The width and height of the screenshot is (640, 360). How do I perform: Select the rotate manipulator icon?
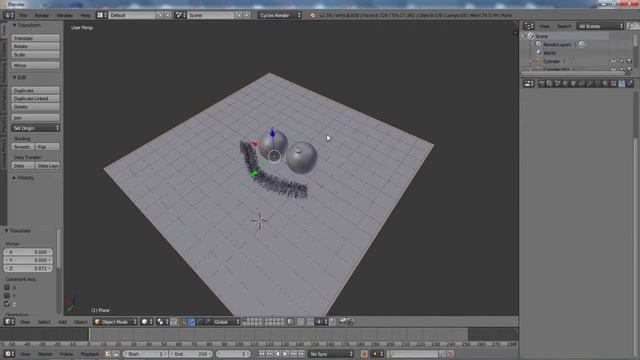point(200,322)
